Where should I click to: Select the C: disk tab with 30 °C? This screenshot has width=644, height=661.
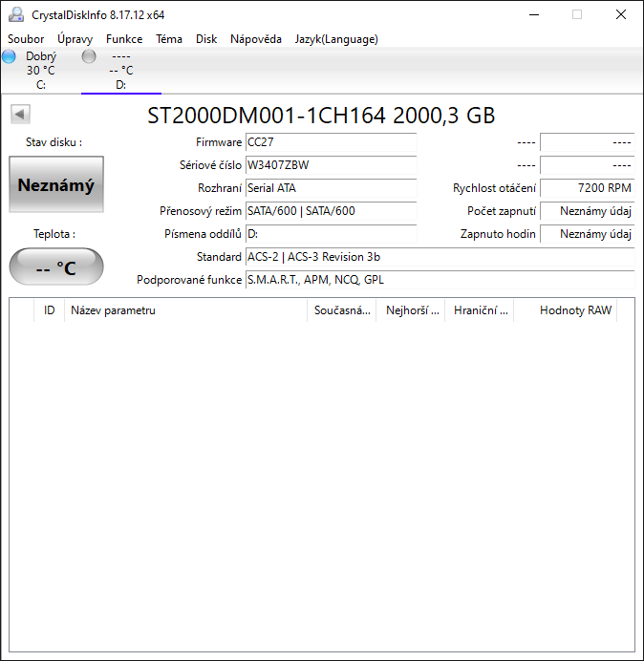click(x=41, y=71)
